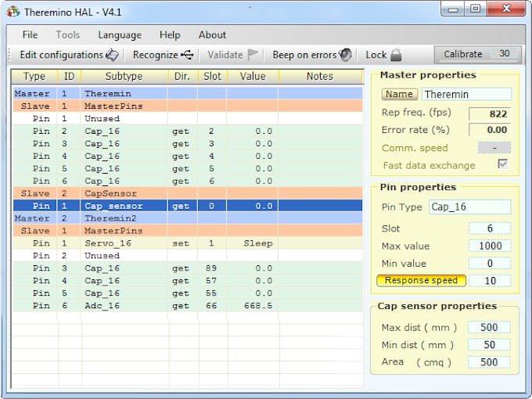
Task: Select the Slave 2 CapSensor row
Action: coord(188,193)
